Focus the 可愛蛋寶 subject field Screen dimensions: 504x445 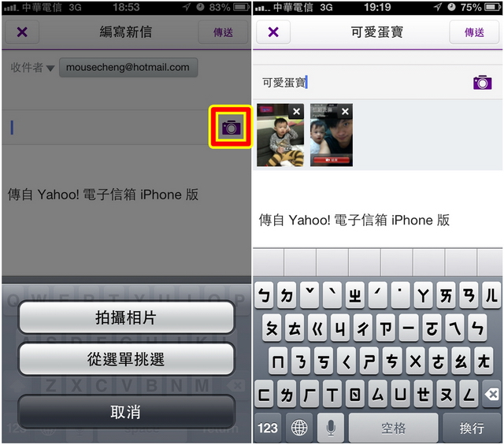coord(363,83)
